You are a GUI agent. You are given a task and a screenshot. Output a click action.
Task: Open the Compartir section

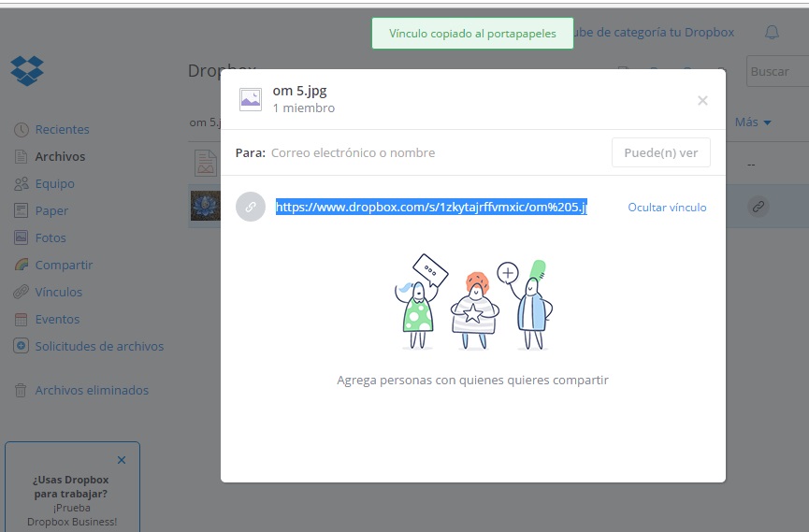64,265
